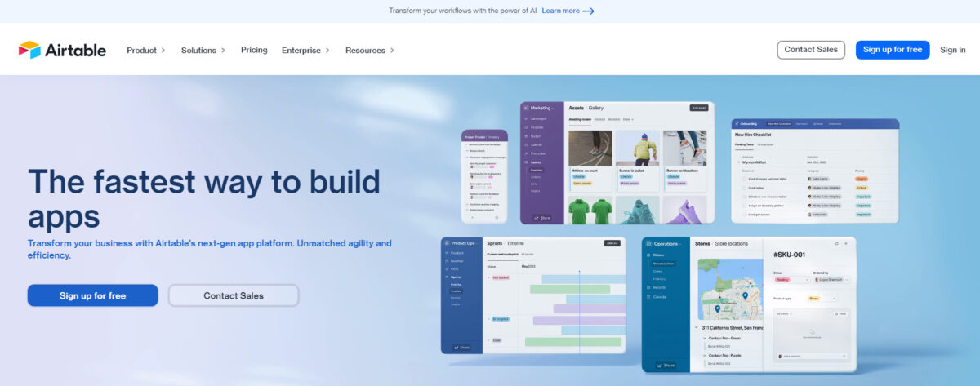Image resolution: width=980 pixels, height=386 pixels.
Task: Open the Campaigns item in Marketing sidebar
Action: coord(538,118)
